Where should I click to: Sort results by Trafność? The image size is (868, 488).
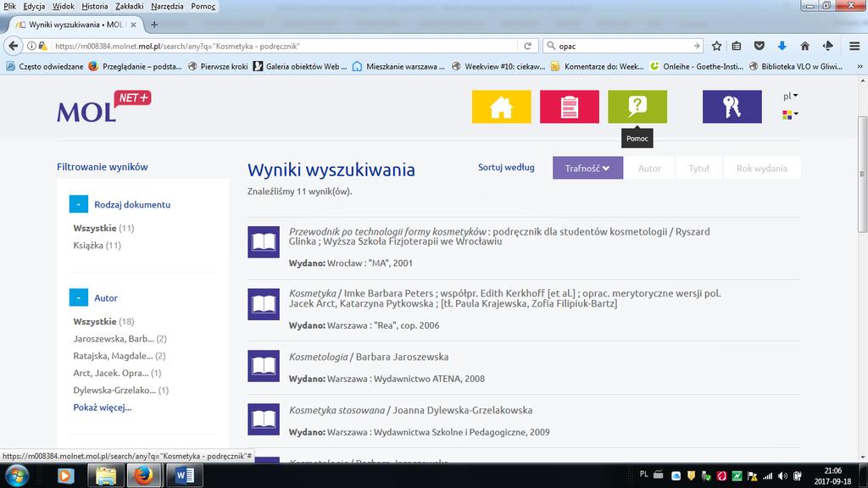pyautogui.click(x=587, y=169)
